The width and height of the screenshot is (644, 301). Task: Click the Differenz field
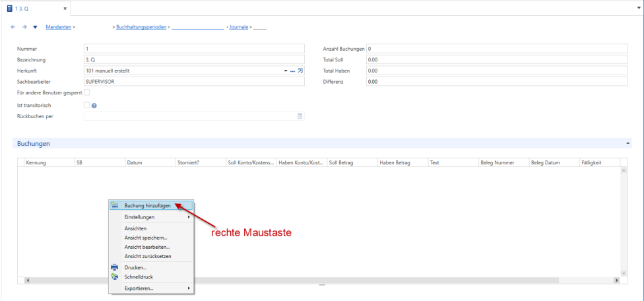point(497,81)
